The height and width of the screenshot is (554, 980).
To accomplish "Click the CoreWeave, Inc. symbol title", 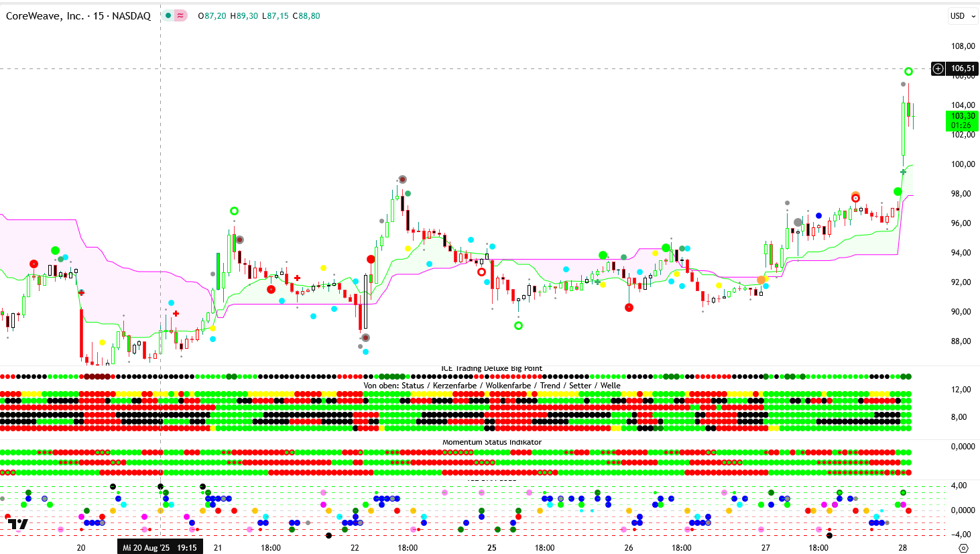I will pos(78,16).
